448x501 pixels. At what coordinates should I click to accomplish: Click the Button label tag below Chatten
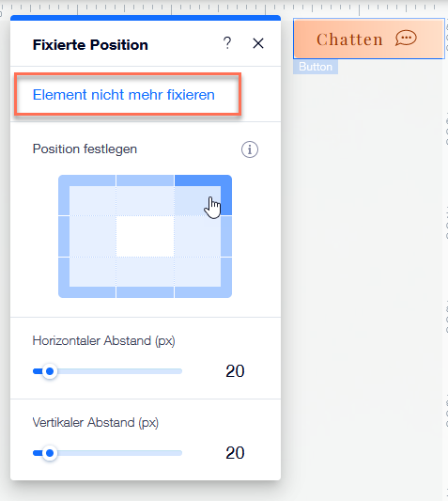coord(316,67)
